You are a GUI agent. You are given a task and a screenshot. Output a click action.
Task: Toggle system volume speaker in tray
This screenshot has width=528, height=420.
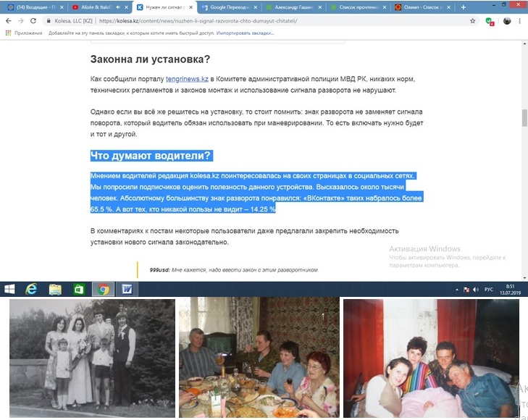tap(476, 290)
